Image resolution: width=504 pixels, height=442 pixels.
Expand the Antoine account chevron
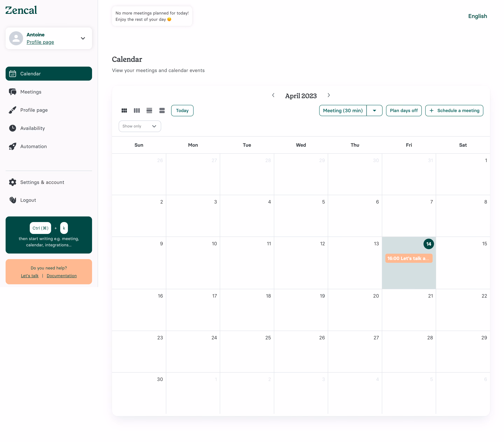(83, 38)
